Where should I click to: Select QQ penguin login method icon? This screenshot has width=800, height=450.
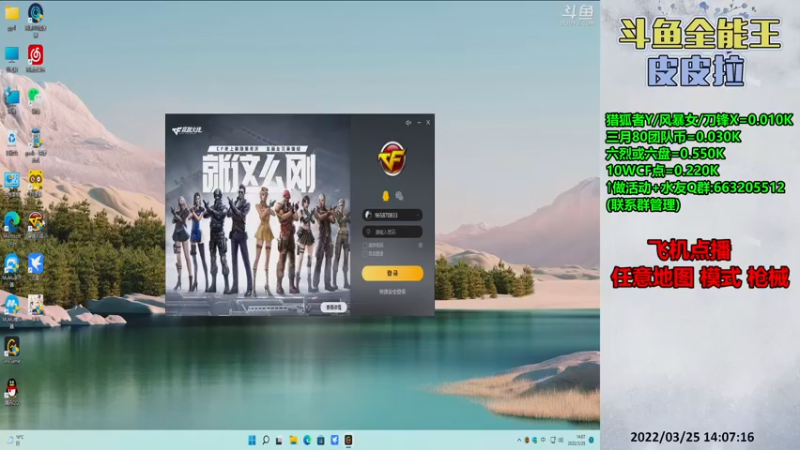point(386,196)
